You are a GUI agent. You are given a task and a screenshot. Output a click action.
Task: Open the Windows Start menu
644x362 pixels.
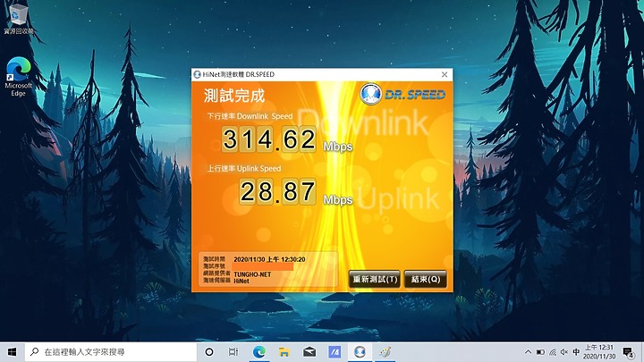tap(13, 352)
